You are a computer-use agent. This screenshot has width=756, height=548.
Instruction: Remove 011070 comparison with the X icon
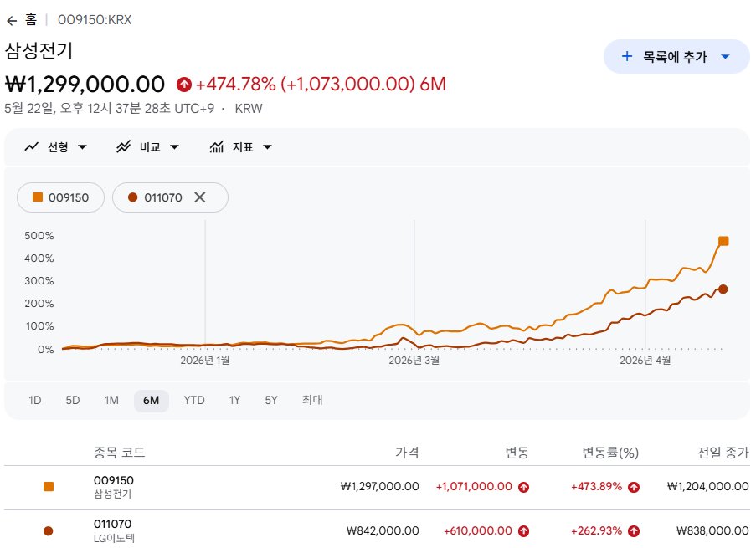pyautogui.click(x=199, y=197)
